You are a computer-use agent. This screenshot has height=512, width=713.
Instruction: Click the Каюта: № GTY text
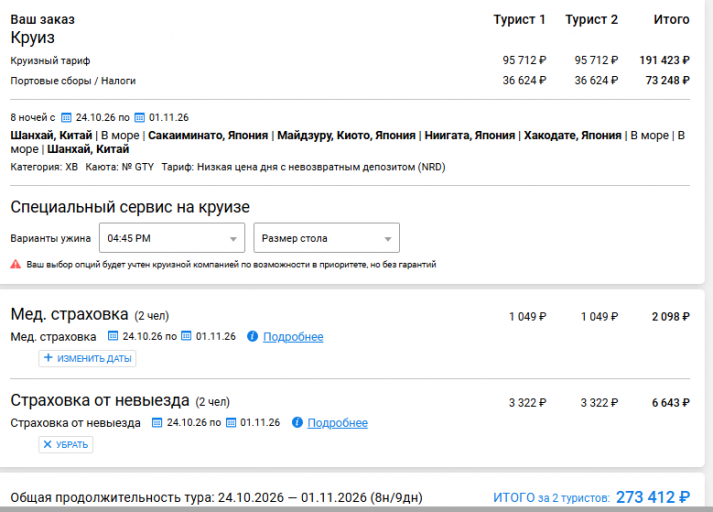click(120, 167)
